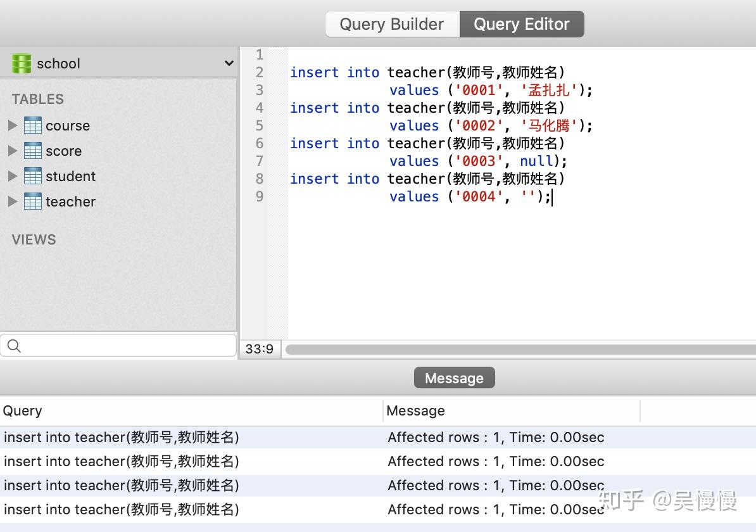Click the 33:9 cursor position indicator

click(260, 349)
